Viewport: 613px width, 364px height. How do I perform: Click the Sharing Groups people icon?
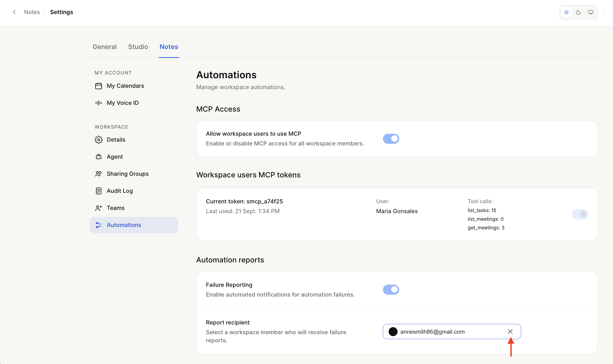[99, 174]
